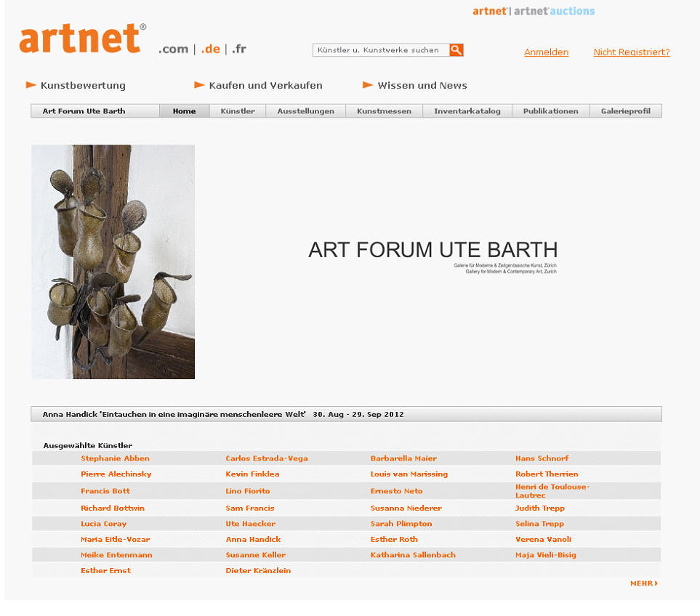
Task: Open the sculpture image thumbnail
Action: tap(113, 262)
